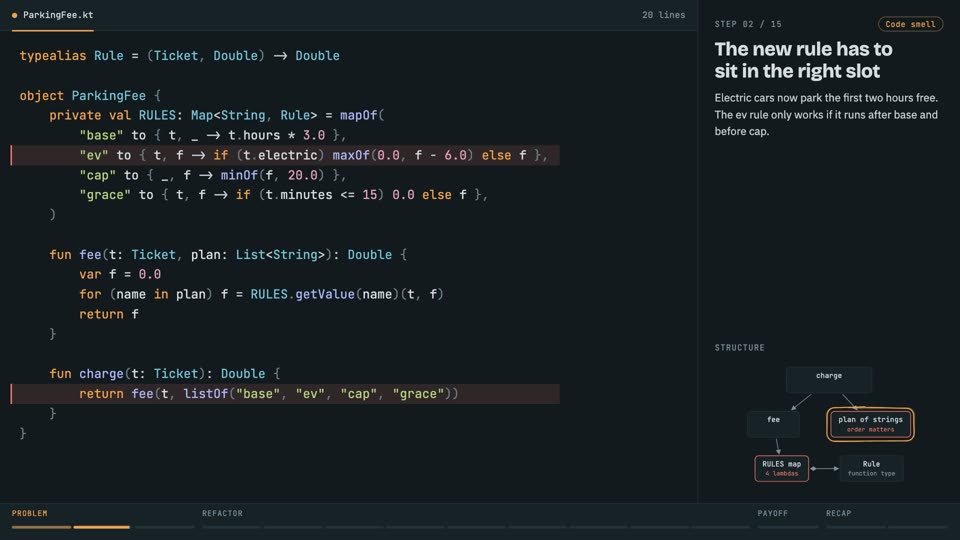Go to the final RECAP progress segment
Viewport: 960px width, 540px height.
click(918, 527)
